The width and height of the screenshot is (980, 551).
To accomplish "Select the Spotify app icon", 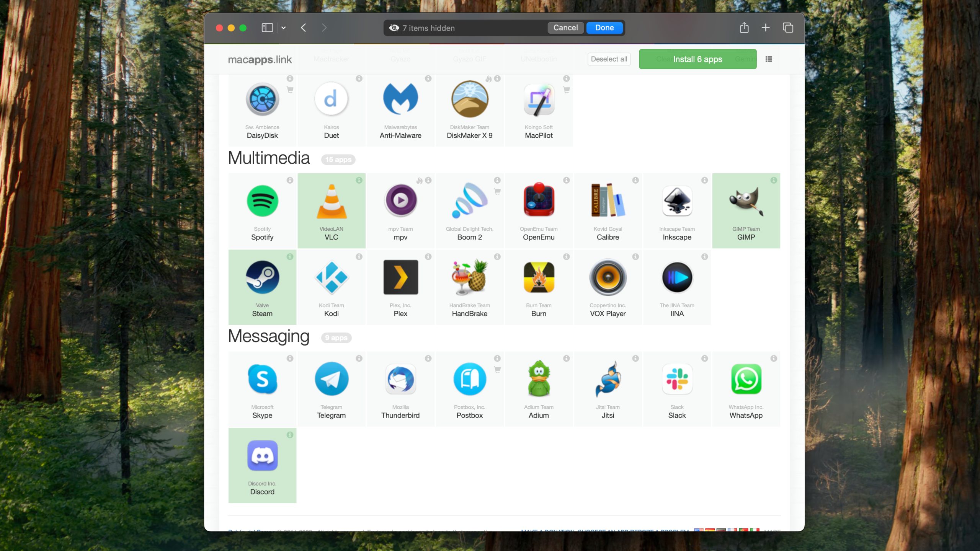I will tap(262, 201).
